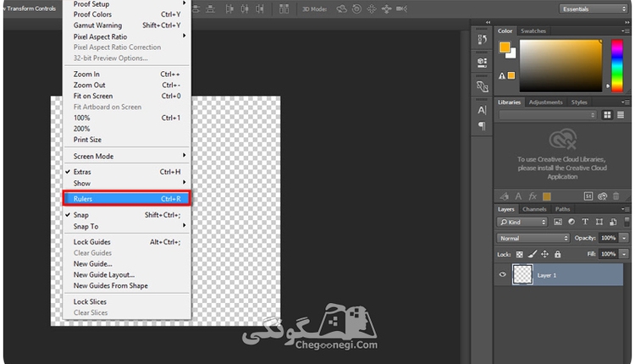Switch to the Adjustments tab
Screen dimensions: 635x364
(545, 102)
